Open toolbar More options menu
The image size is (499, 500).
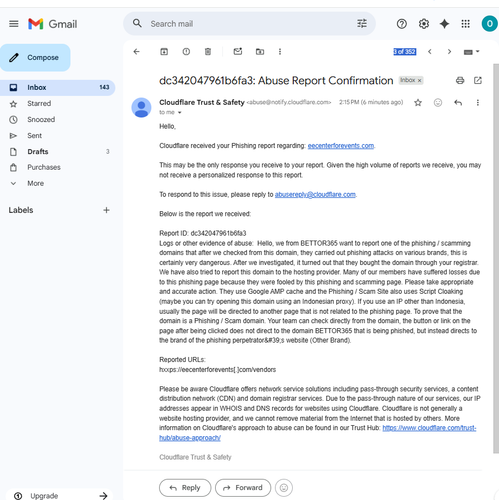280,52
